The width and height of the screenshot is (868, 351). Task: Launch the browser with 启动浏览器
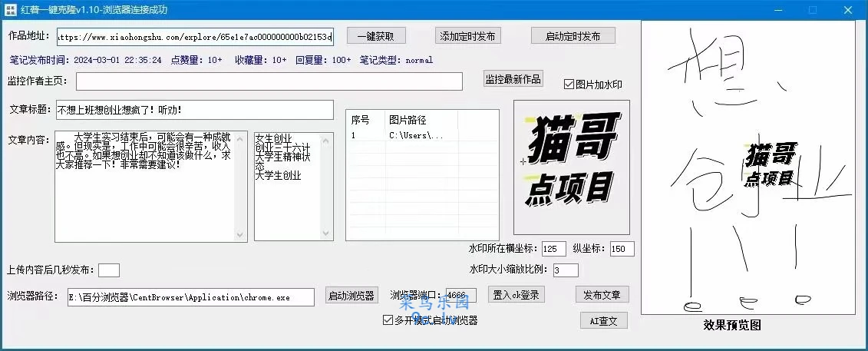coord(351,296)
